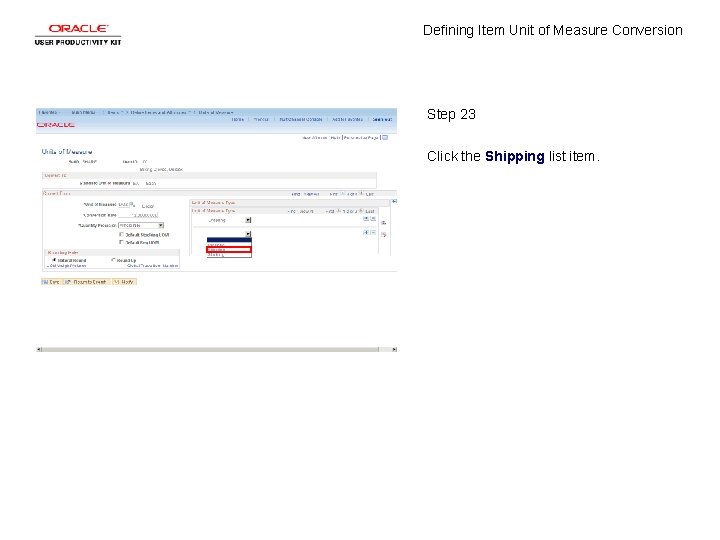
Task: Open the Quantity Precision dropdown
Action: point(141,225)
